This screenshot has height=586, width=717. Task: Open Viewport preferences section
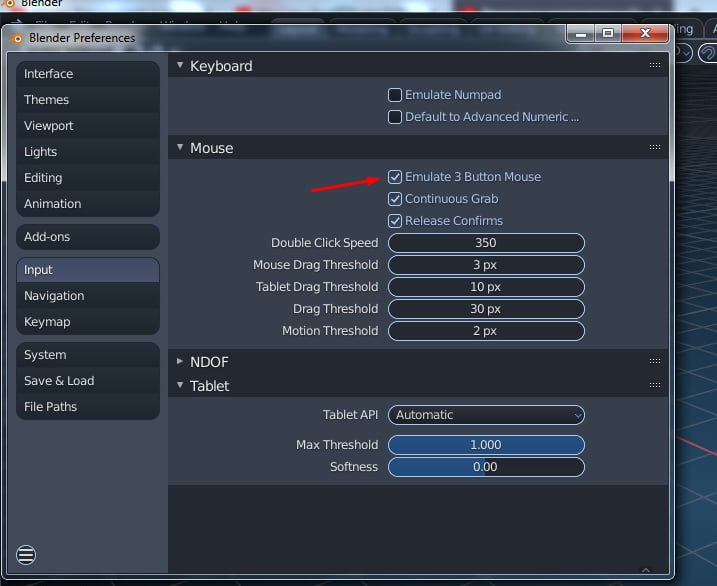point(88,126)
